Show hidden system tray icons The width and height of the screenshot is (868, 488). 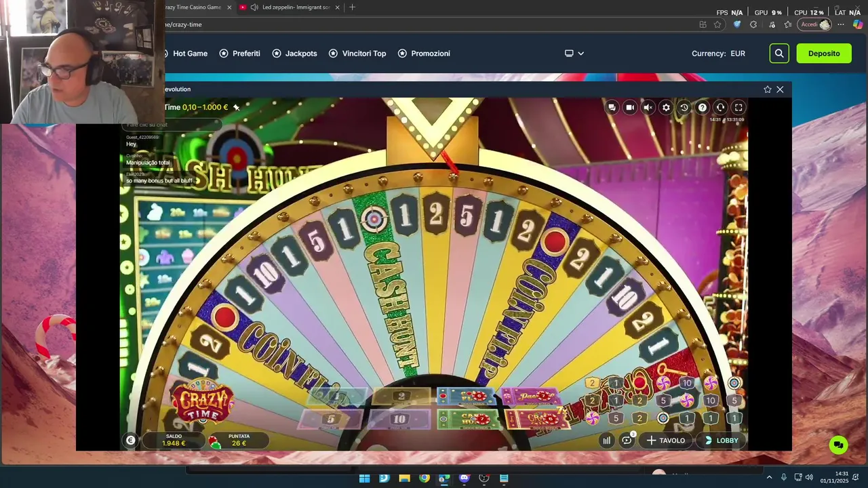click(769, 478)
